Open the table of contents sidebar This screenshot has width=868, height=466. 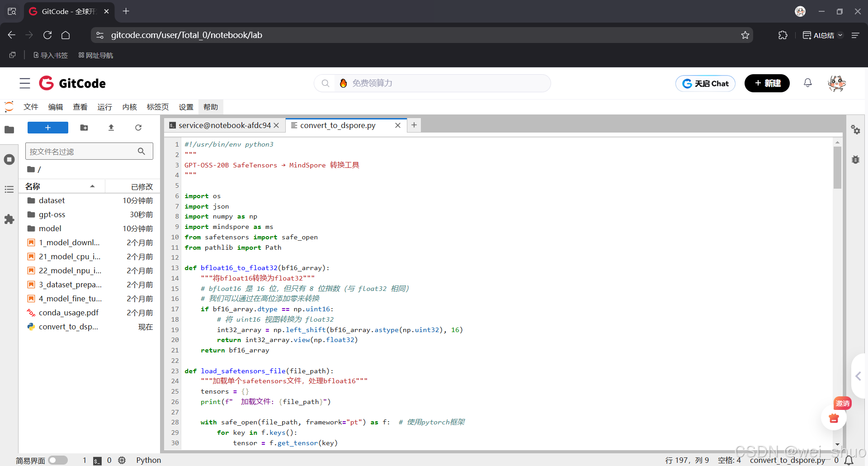[x=9, y=189]
